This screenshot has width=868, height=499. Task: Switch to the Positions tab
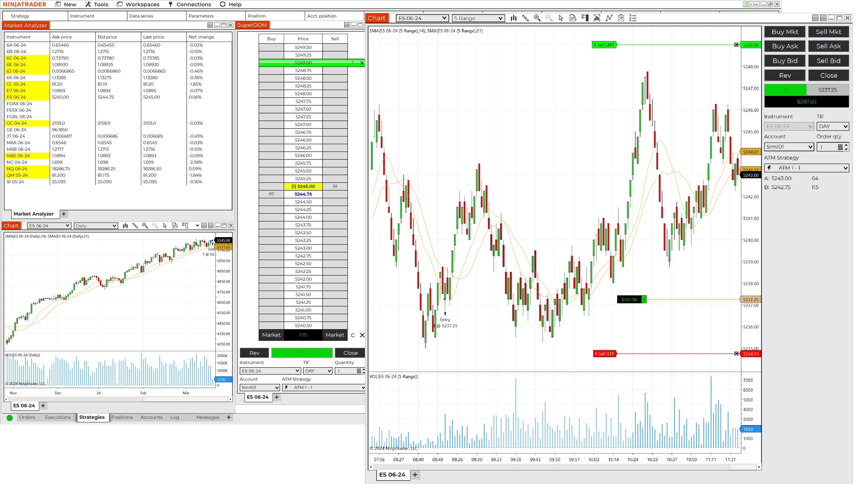point(123,417)
